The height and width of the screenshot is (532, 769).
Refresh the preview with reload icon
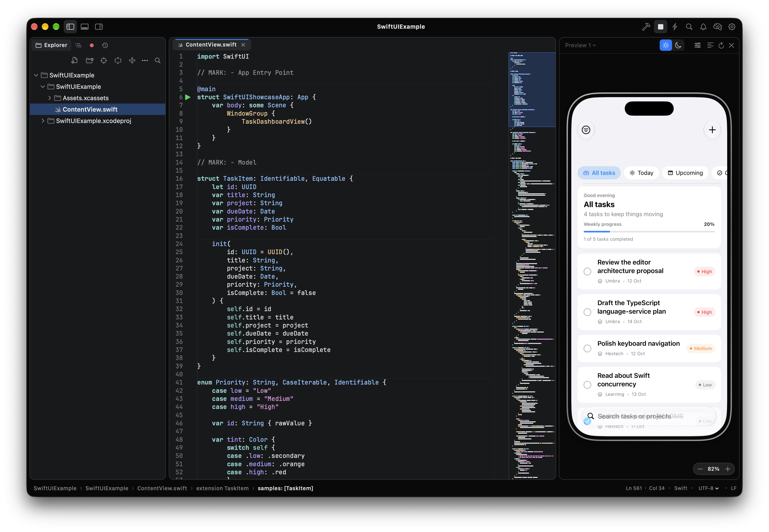coord(721,45)
